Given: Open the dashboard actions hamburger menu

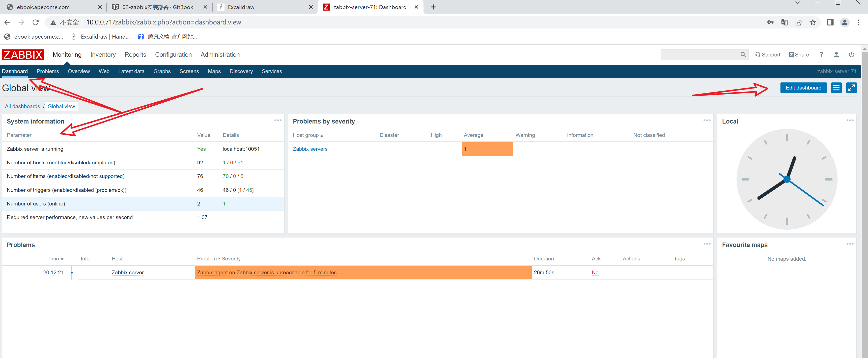Looking at the screenshot, I should [836, 88].
